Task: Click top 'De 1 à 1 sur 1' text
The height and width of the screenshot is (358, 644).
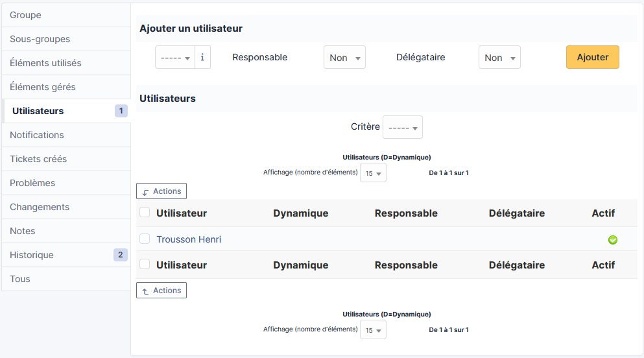Action: click(449, 173)
